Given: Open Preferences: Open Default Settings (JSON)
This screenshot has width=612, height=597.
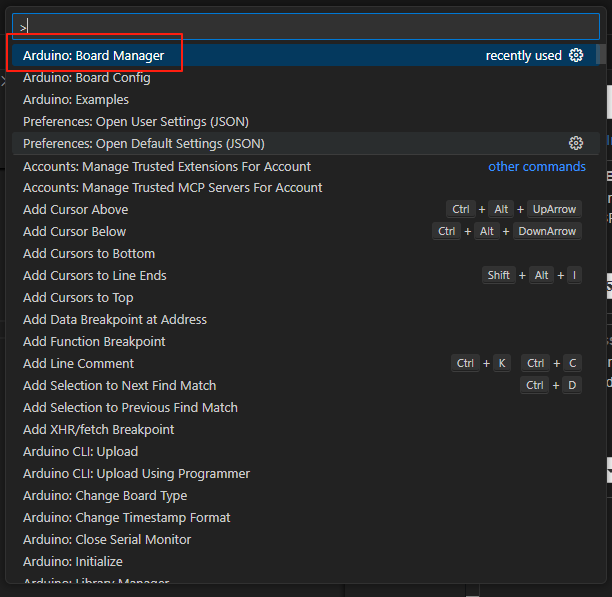Looking at the screenshot, I should (x=306, y=144).
